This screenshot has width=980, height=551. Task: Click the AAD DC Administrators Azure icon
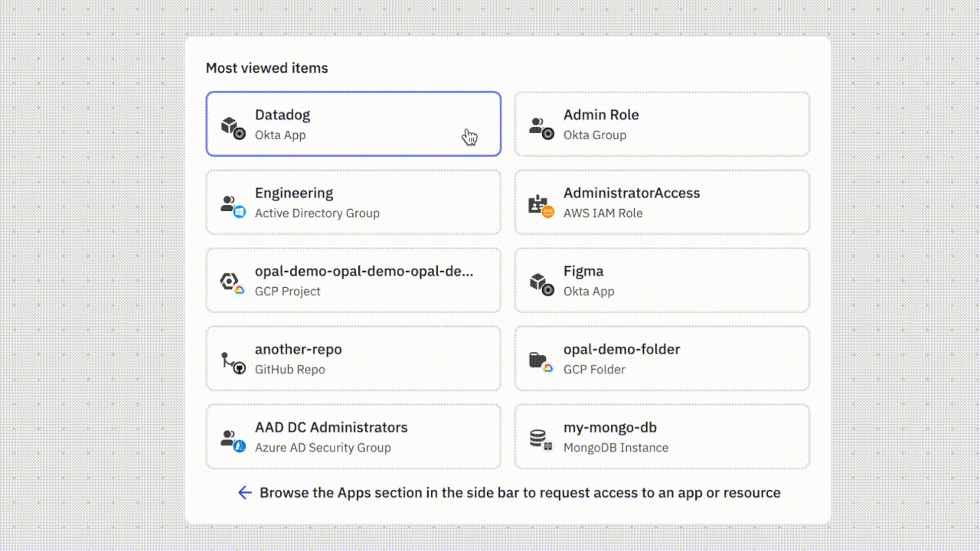233,439
